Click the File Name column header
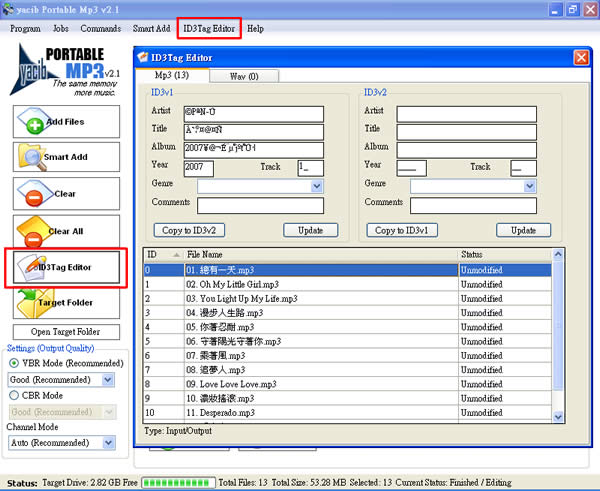Image resolution: width=600 pixels, height=491 pixels. pyautogui.click(x=321, y=254)
